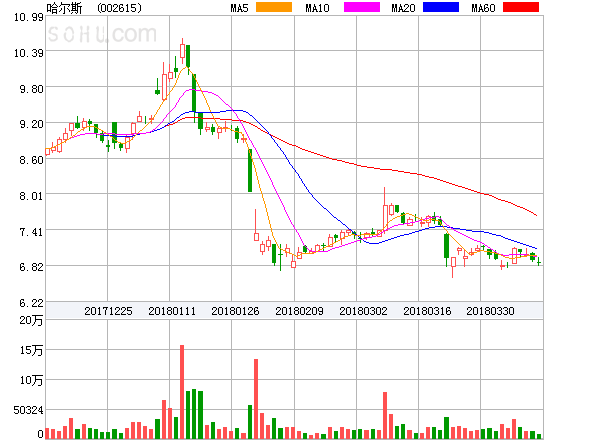Click the orange MA5 legend swatch
This screenshot has width=600, height=440.
[x=274, y=7]
